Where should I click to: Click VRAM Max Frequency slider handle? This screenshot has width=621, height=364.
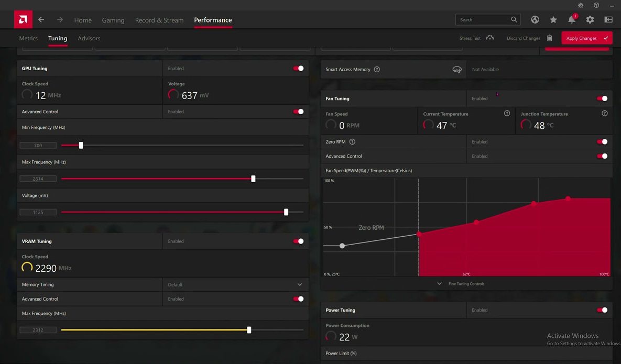(249, 330)
